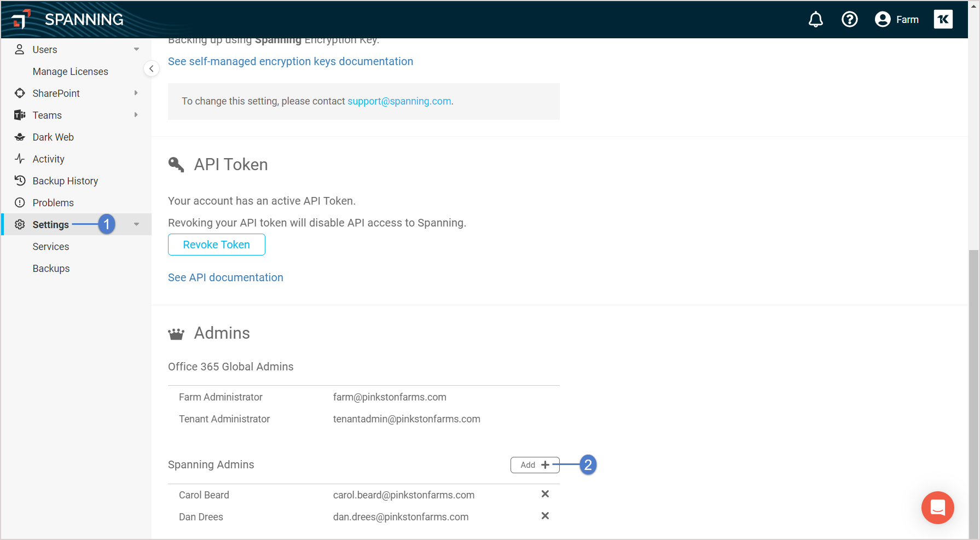
Task: Click the Dark Web spy icon
Action: point(20,137)
